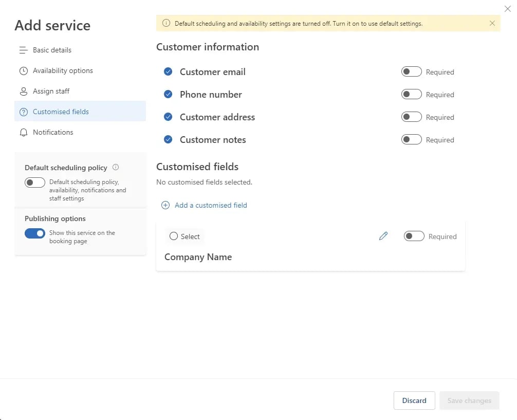Open the Basic details section icon
This screenshot has height=420, width=517.
coord(23,50)
